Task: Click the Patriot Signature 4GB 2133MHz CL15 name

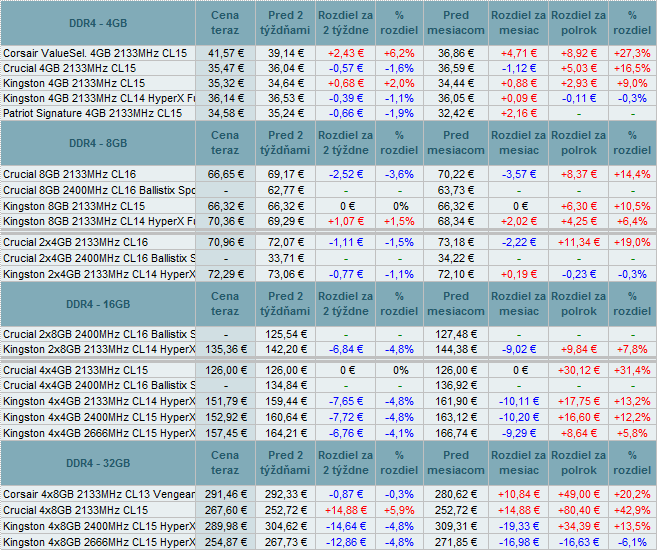Action: 93,114
